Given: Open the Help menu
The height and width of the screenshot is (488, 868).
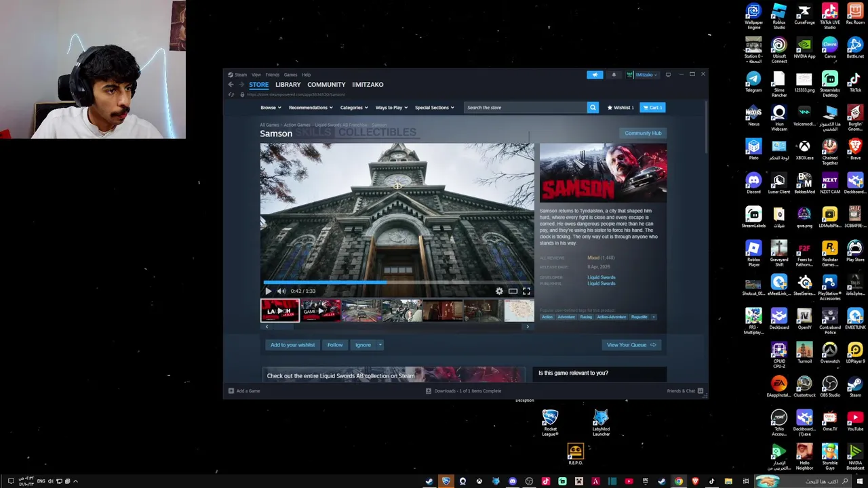Looking at the screenshot, I should [x=306, y=75].
